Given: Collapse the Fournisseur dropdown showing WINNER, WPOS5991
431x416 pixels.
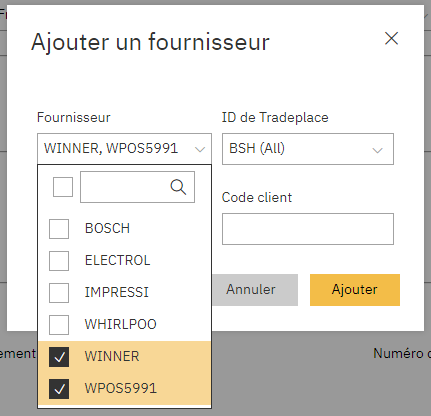Looking at the screenshot, I should [x=124, y=149].
